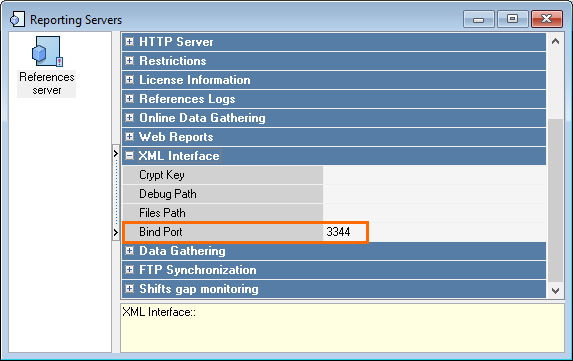Expand the Online Data Gathering section

130,118
